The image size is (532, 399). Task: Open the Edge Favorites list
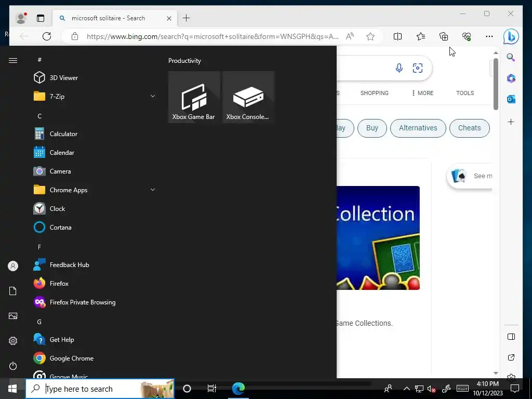[x=421, y=36]
